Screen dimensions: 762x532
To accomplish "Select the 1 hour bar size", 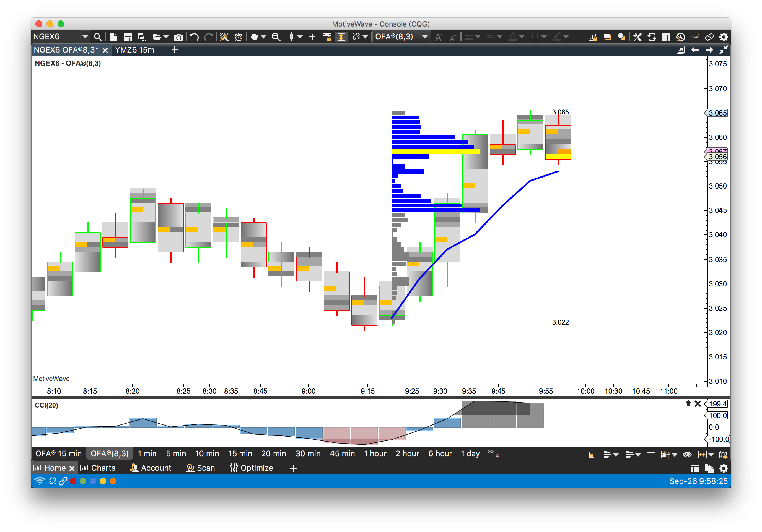I will click(375, 453).
